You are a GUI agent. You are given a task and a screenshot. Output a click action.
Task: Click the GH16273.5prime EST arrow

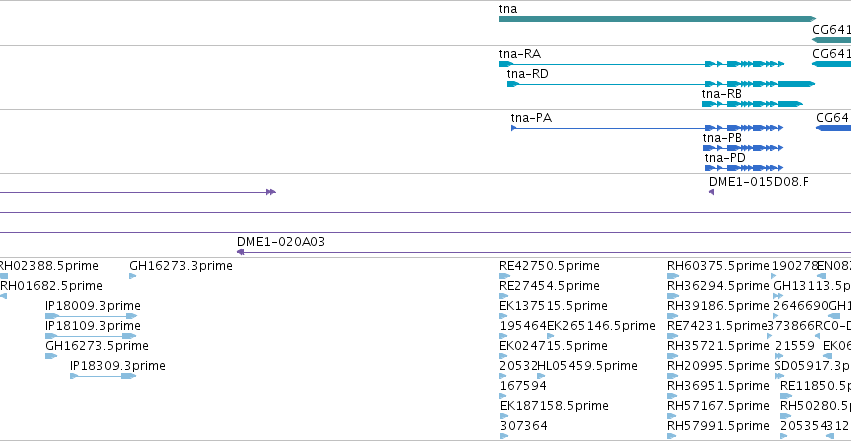point(51,356)
